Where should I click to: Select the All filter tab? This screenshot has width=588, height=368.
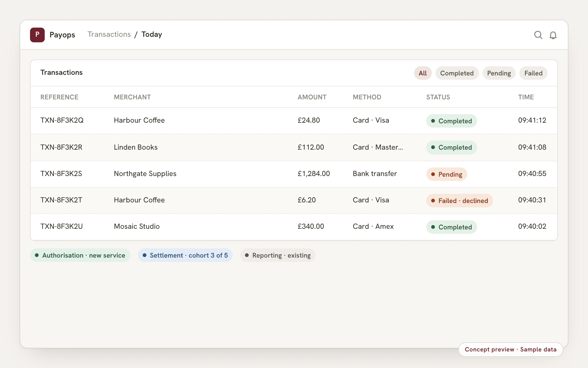click(x=423, y=73)
